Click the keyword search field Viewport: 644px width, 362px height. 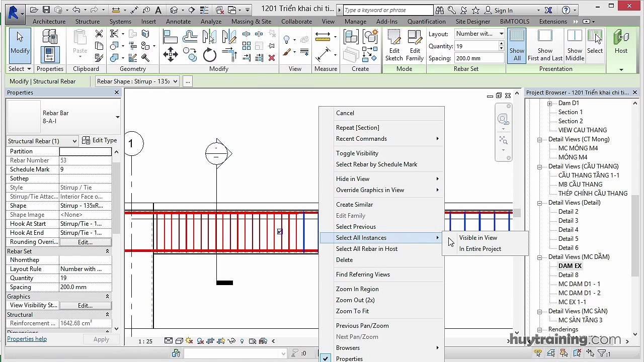click(387, 10)
